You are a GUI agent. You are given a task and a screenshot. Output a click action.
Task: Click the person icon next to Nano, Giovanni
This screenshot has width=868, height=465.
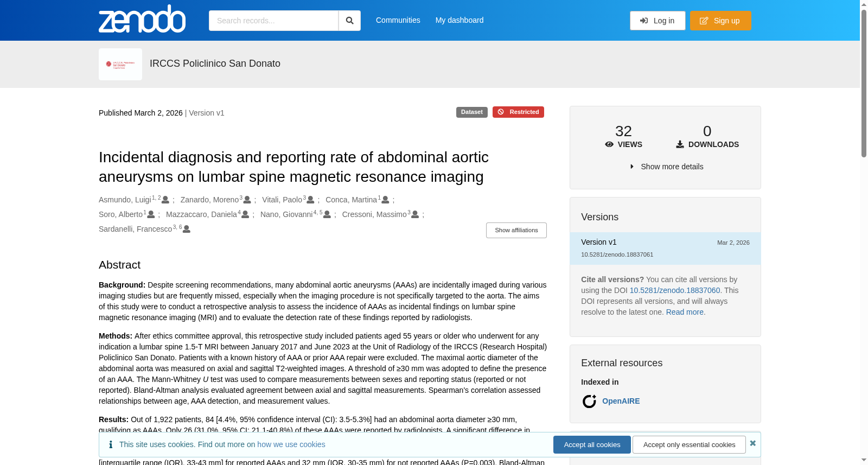(327, 215)
